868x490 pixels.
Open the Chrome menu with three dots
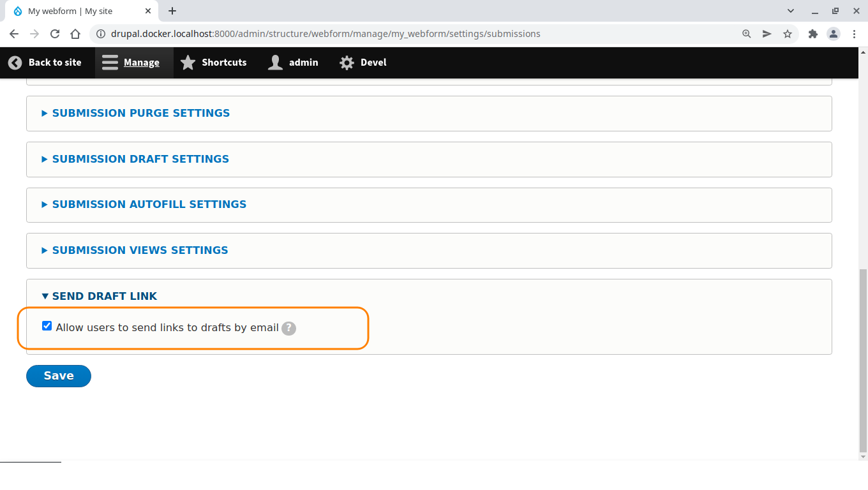tap(854, 33)
